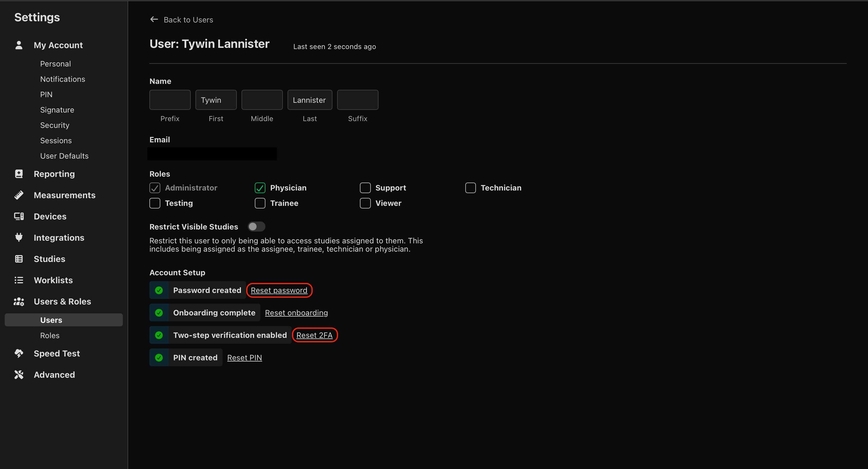868x469 pixels.
Task: Click the Advanced tools icon
Action: point(19,374)
